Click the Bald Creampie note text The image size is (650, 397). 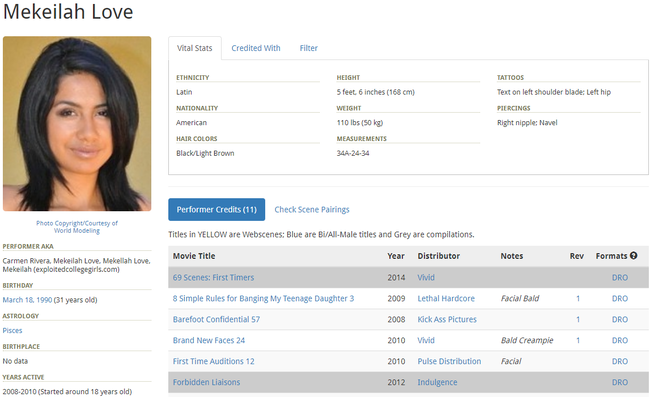527,340
